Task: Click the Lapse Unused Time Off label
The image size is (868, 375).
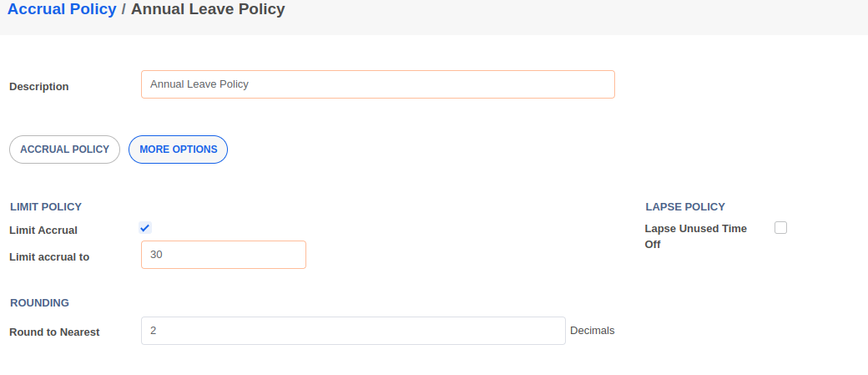Action: (696, 236)
